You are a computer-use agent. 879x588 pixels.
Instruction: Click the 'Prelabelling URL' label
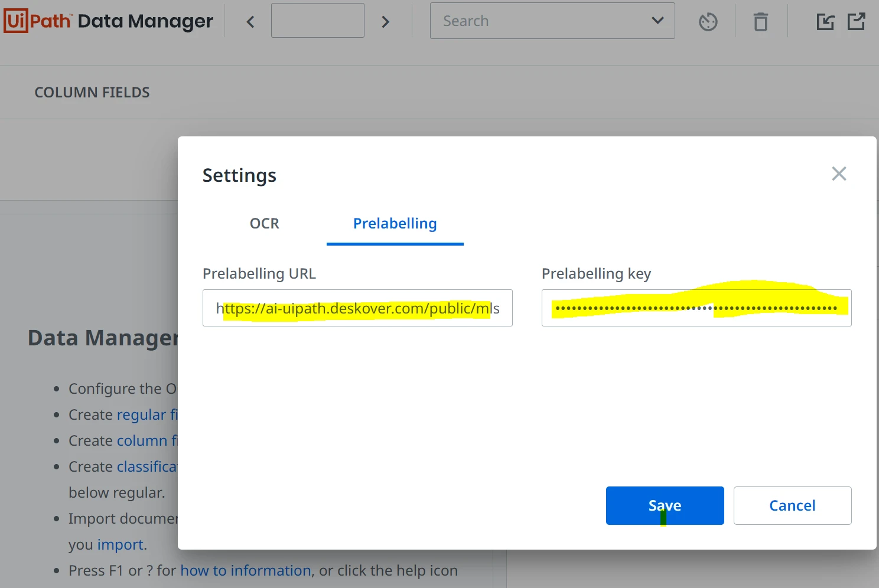pos(259,273)
